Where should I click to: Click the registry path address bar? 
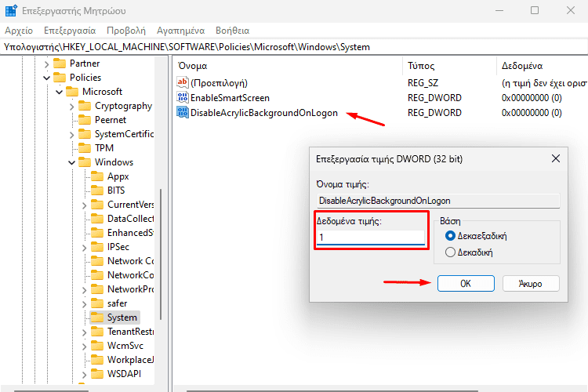click(x=294, y=47)
